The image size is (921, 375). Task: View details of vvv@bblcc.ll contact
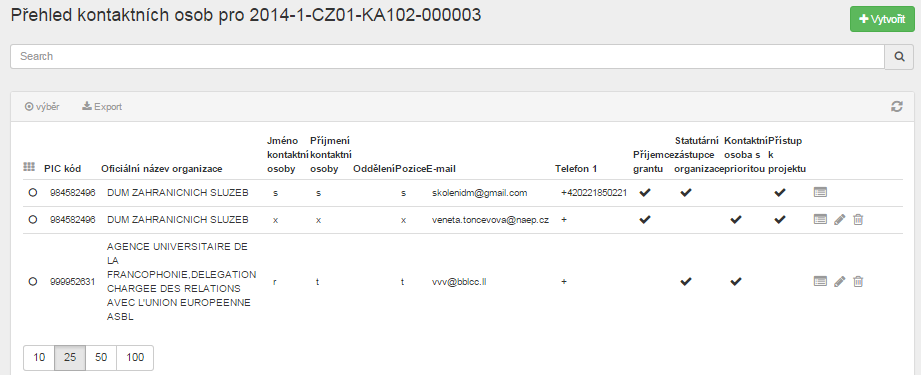click(x=820, y=282)
